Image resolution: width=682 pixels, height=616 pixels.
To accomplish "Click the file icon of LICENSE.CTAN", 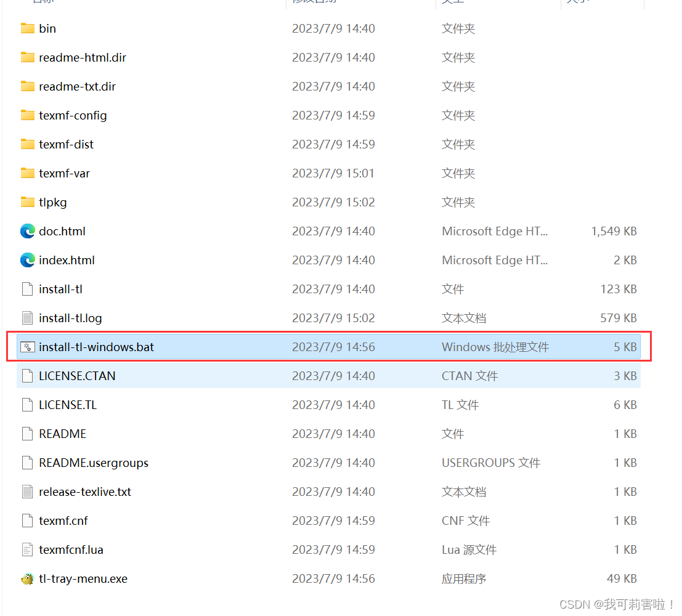I will click(27, 376).
